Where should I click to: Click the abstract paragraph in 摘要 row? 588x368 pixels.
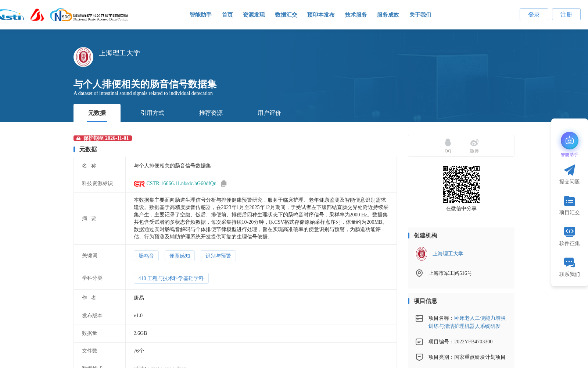(x=261, y=219)
